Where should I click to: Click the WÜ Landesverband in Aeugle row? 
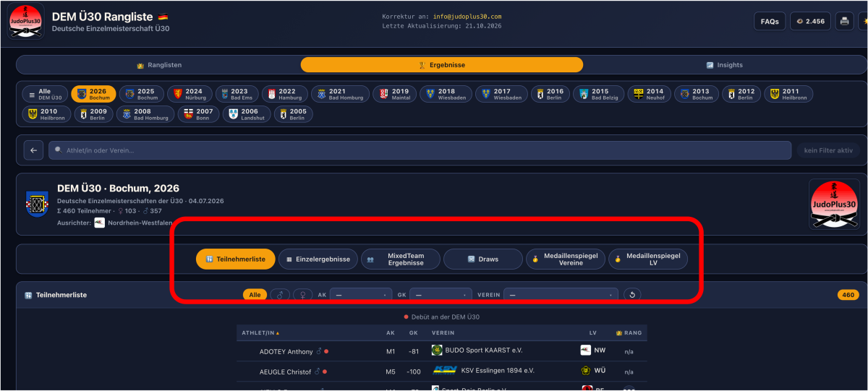click(593, 371)
